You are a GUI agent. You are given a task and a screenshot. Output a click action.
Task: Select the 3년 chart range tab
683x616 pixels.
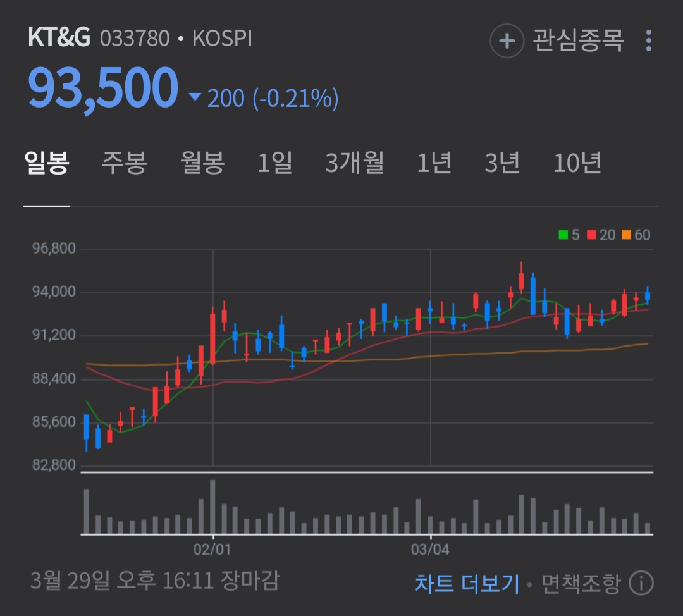[502, 163]
